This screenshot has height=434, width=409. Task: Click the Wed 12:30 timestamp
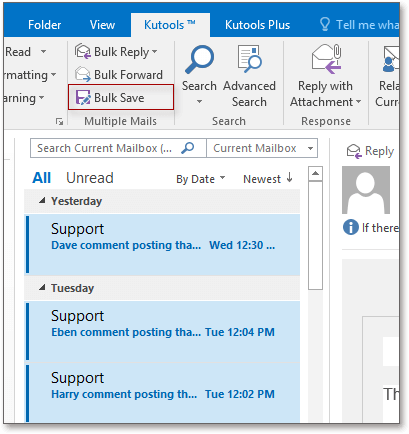[x=242, y=245]
